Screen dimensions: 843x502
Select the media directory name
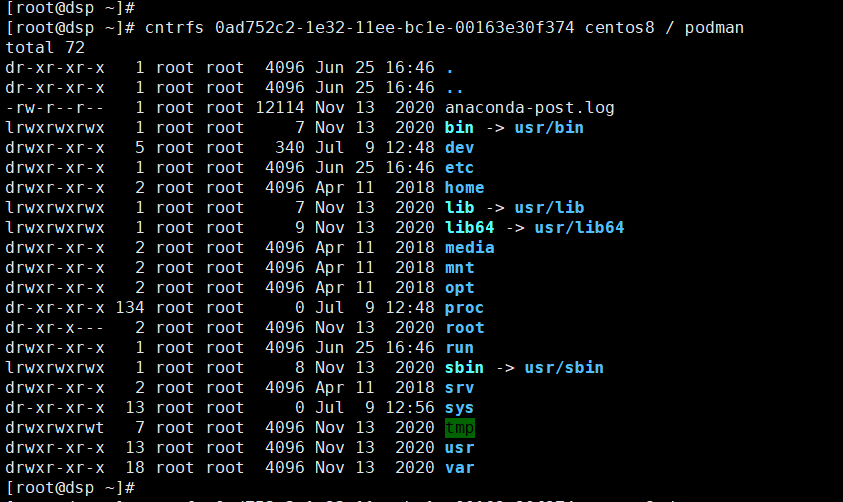(469, 248)
